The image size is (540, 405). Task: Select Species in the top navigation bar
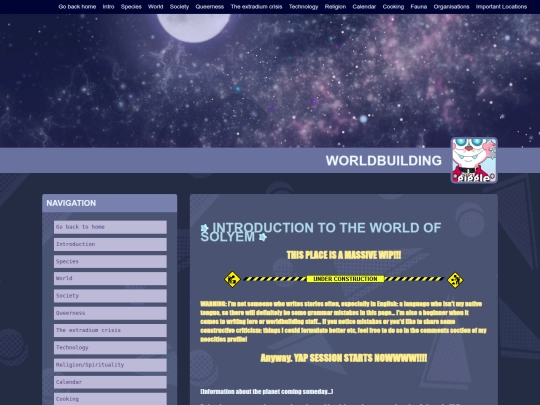(x=131, y=7)
